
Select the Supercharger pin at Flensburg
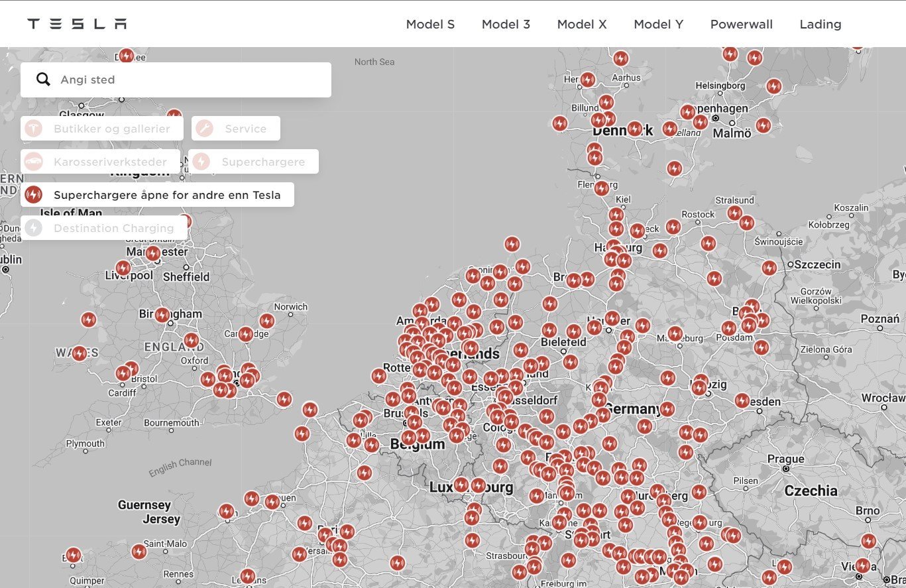click(601, 188)
